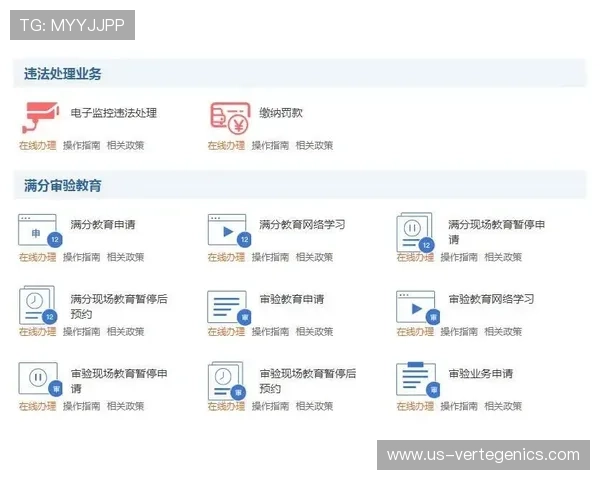
Task: Click 相关政策 under 审验现场教育暂停申请
Action: (126, 406)
